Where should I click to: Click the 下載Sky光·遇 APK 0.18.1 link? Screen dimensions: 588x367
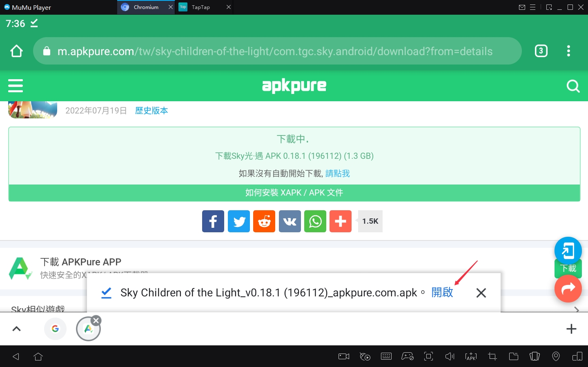click(x=294, y=156)
